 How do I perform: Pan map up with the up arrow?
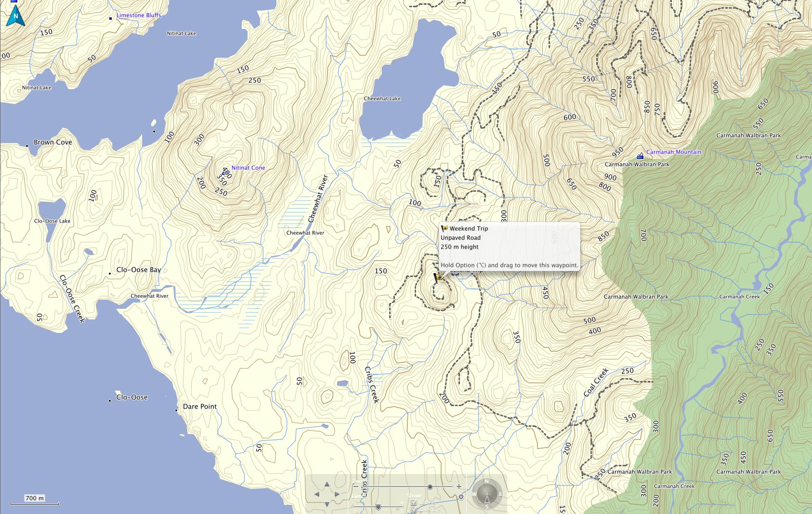pyautogui.click(x=327, y=484)
